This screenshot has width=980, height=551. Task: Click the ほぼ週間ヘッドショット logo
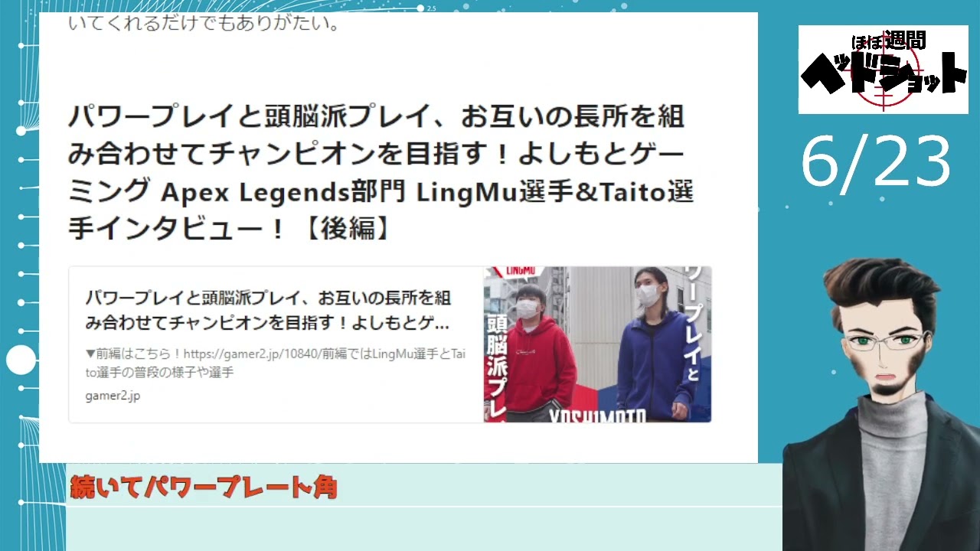(x=883, y=70)
